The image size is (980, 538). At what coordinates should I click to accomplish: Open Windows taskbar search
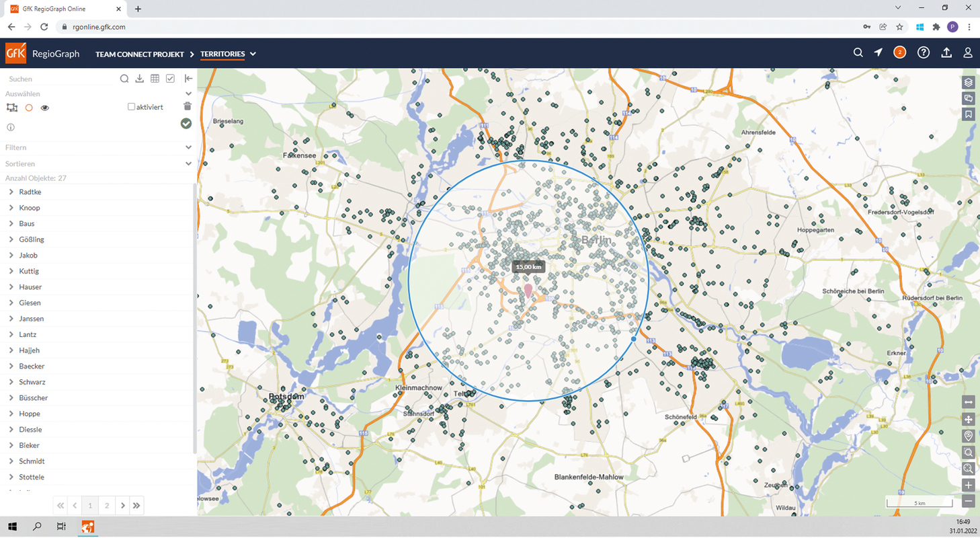tap(37, 527)
